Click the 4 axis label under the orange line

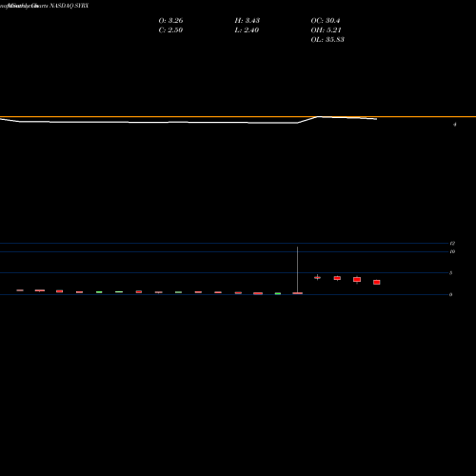454,125
